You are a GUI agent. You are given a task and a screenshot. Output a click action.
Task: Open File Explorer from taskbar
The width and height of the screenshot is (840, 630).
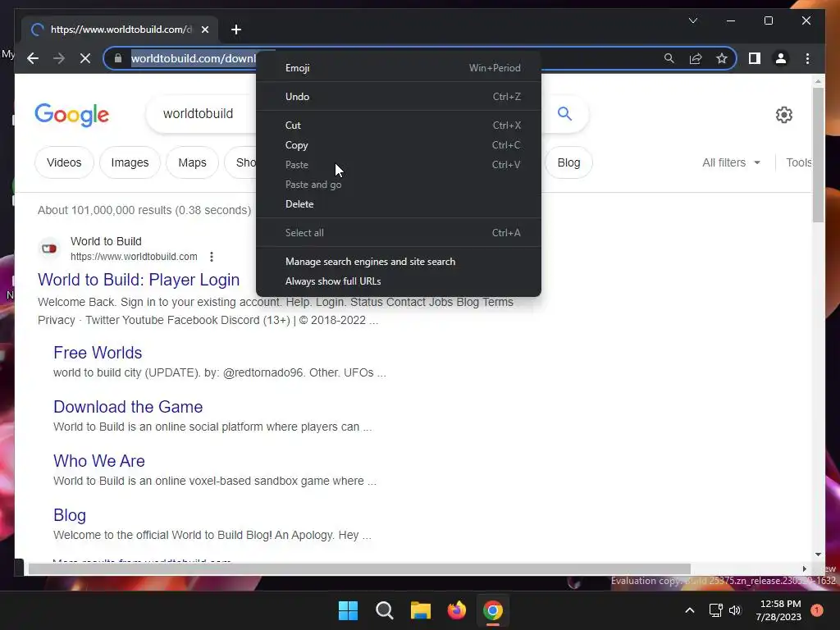421,610
